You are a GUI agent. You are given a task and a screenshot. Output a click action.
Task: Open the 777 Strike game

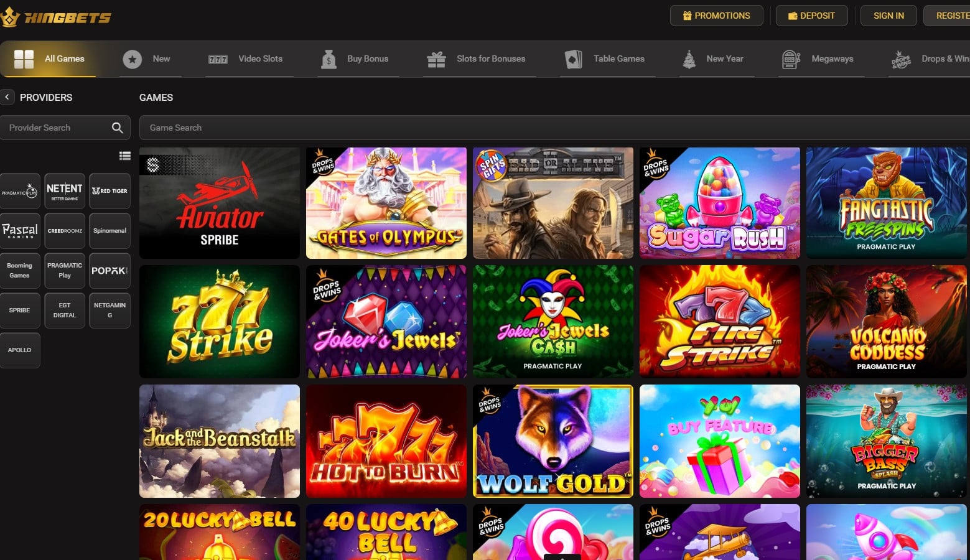pyautogui.click(x=220, y=322)
